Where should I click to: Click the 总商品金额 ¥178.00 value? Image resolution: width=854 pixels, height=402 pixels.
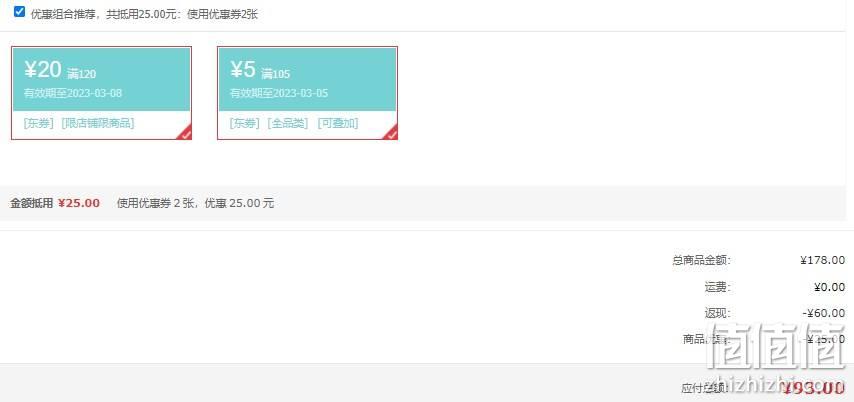[822, 260]
